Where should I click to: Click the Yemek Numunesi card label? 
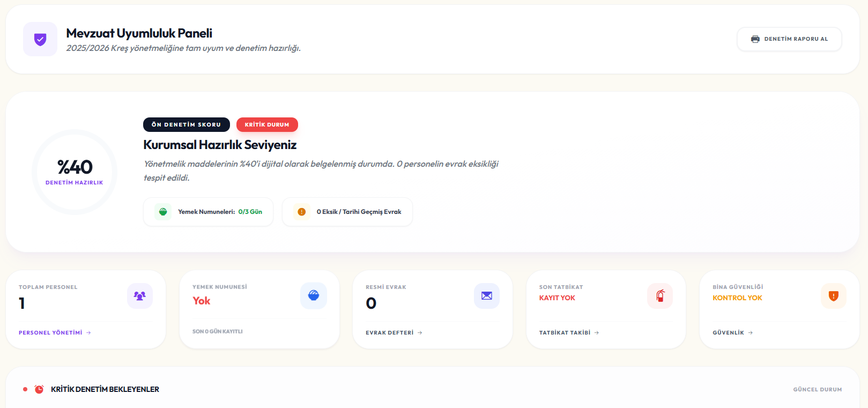tap(220, 287)
